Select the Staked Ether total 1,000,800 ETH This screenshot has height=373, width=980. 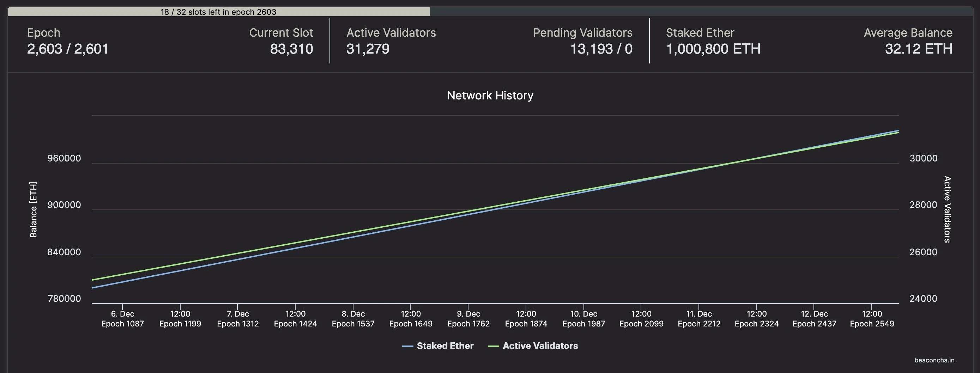(x=713, y=49)
